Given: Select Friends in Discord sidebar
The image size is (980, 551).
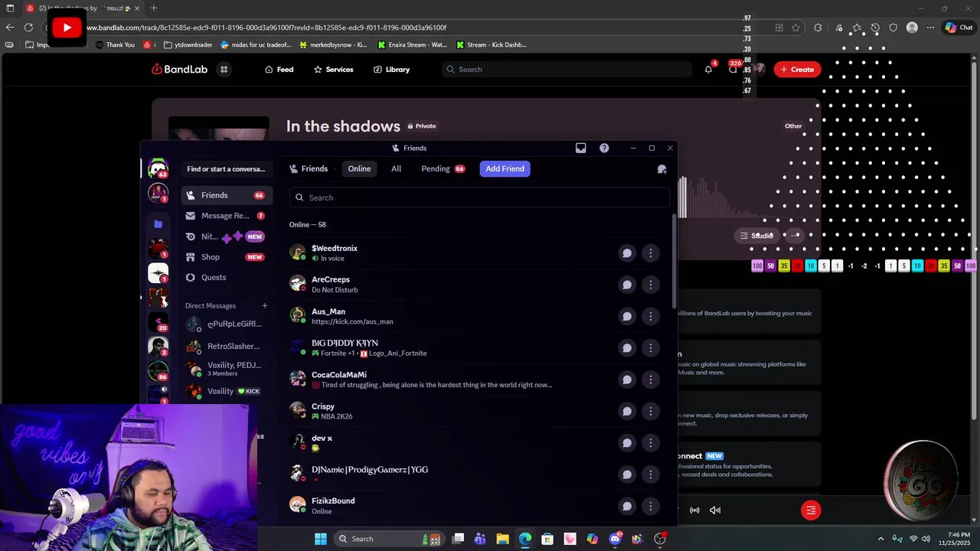Looking at the screenshot, I should pos(227,195).
